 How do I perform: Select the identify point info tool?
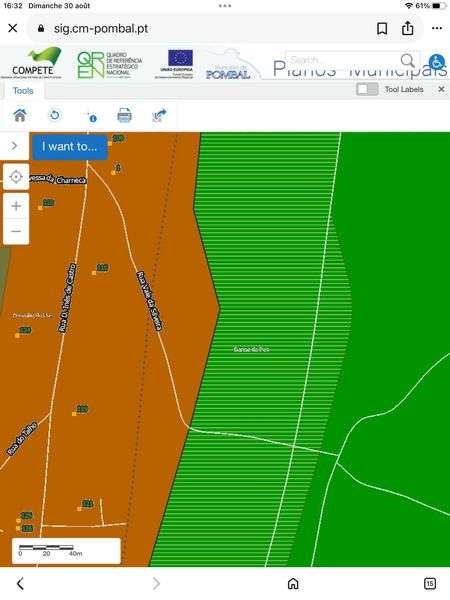tap(90, 116)
